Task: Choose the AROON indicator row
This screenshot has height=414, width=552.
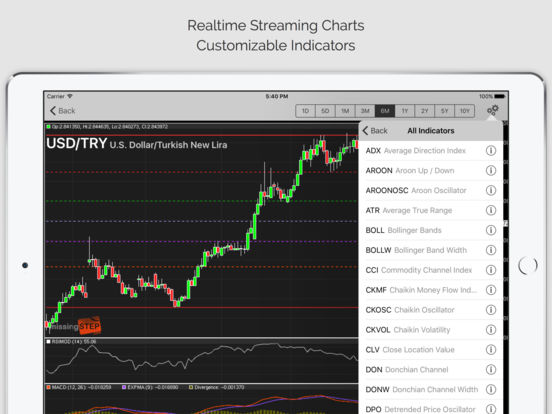Action: coord(430,171)
